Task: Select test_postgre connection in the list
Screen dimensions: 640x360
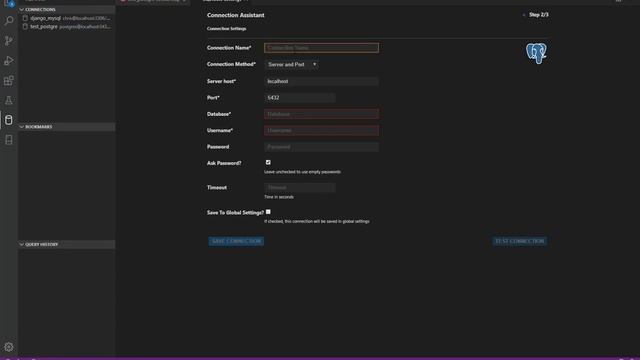Action: pyautogui.click(x=67, y=27)
